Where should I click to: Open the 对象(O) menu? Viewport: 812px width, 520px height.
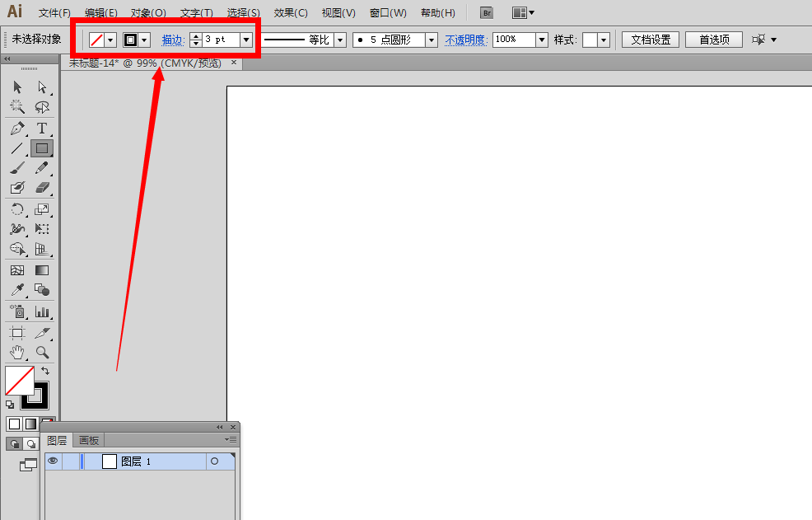tap(148, 13)
